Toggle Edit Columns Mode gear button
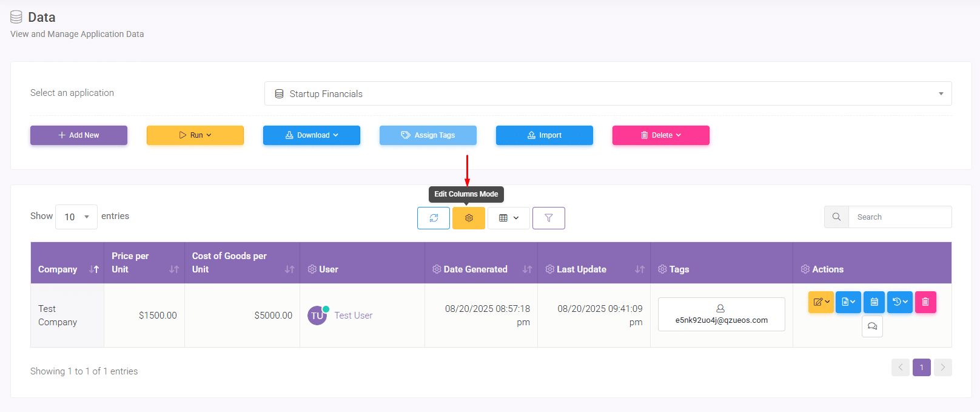 tap(469, 218)
